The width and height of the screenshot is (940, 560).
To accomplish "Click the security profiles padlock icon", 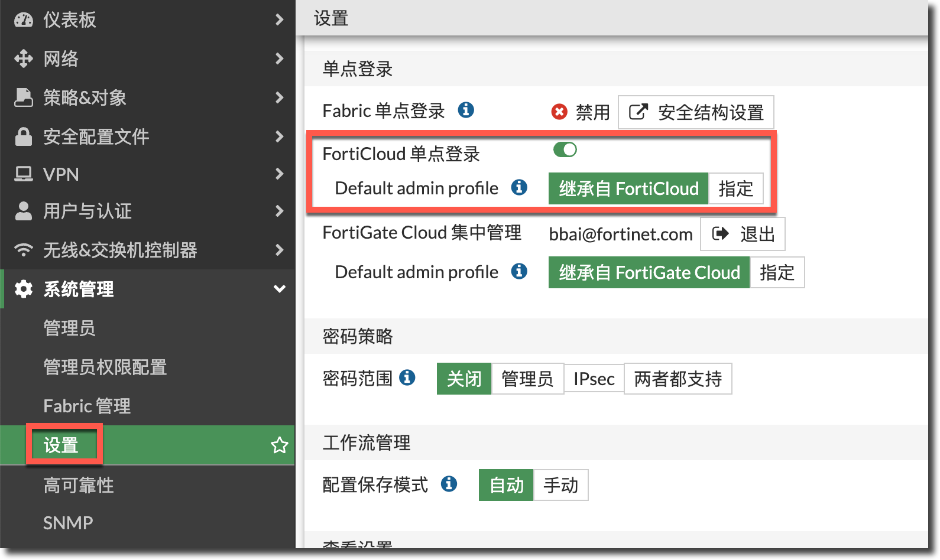I will pyautogui.click(x=24, y=136).
